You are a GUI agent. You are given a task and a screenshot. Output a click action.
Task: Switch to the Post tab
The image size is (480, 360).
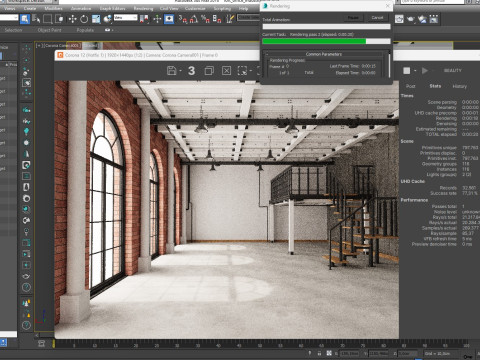[x=410, y=86]
